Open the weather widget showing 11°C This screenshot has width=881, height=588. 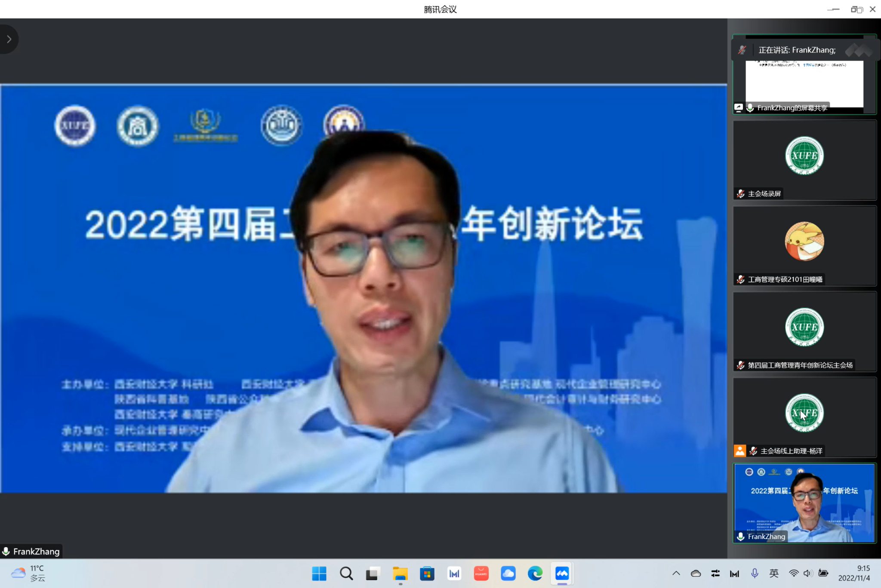(x=28, y=573)
